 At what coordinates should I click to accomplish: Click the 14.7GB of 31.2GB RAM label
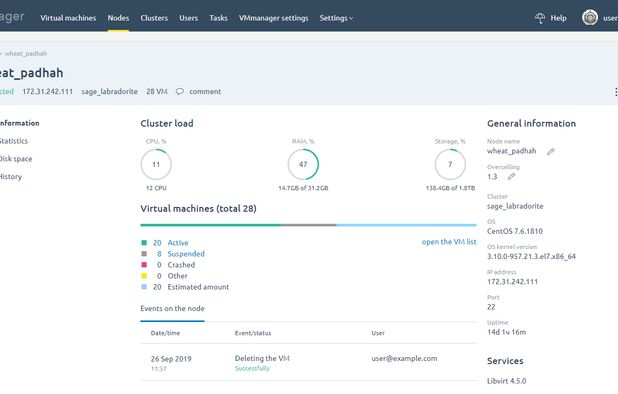[x=303, y=188]
